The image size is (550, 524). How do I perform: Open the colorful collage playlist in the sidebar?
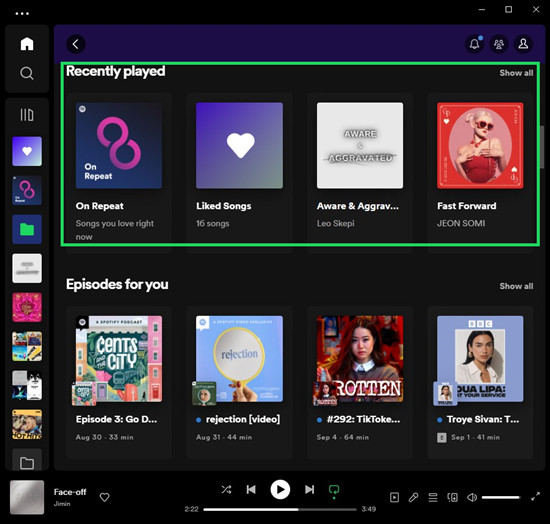tap(27, 346)
